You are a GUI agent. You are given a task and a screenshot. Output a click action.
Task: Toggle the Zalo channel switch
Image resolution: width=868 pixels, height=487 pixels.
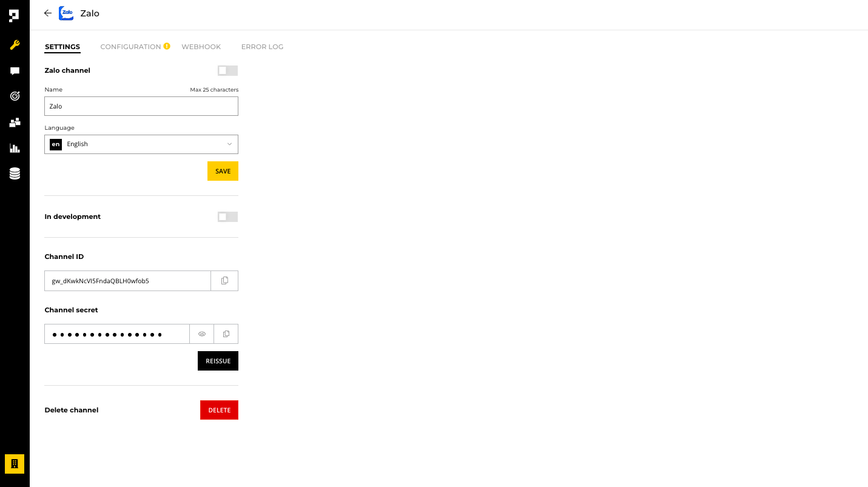228,70
